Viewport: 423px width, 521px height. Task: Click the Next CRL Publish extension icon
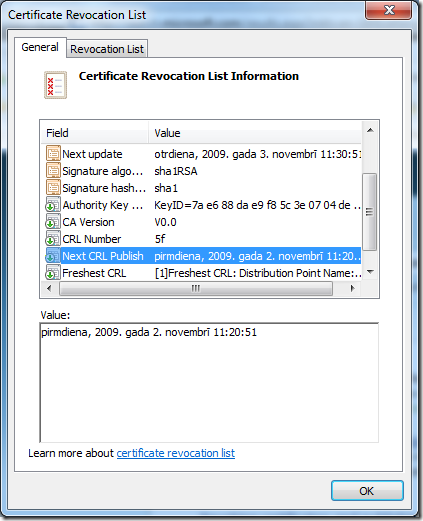point(53,256)
